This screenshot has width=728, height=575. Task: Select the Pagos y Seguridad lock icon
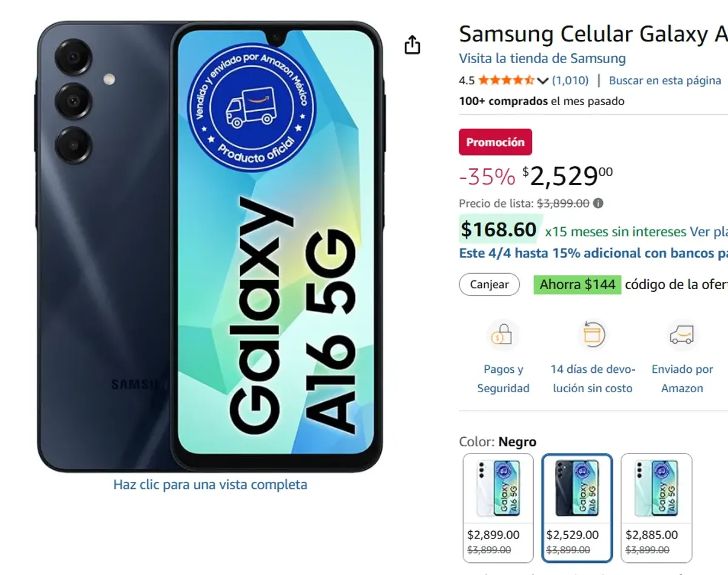point(503,334)
